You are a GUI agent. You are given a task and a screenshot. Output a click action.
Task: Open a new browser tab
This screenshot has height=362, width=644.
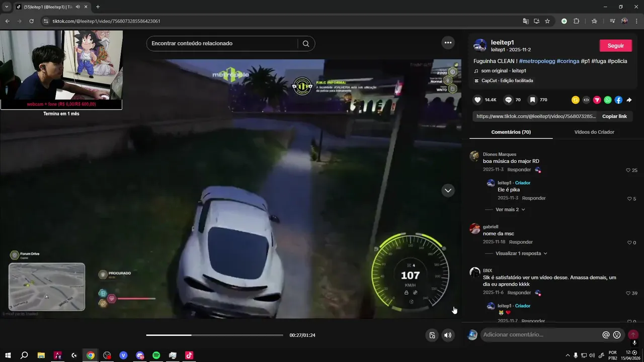(x=98, y=7)
